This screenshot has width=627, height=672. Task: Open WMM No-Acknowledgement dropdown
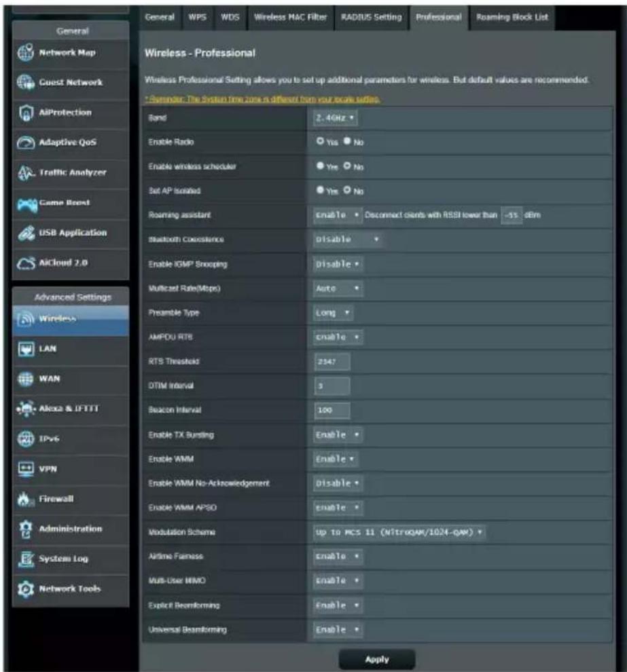[x=338, y=483]
